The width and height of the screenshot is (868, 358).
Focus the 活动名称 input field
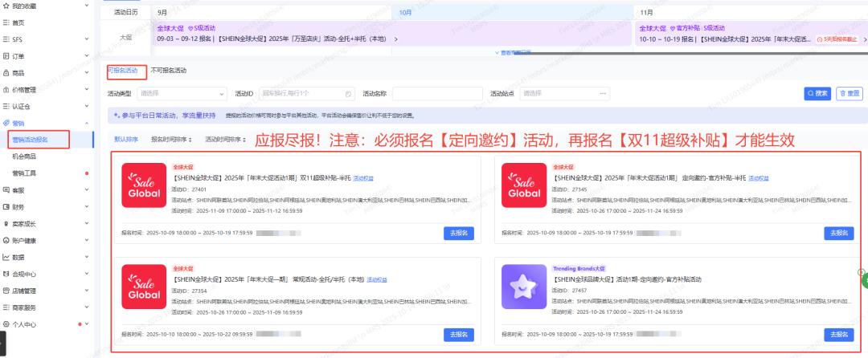[437, 94]
